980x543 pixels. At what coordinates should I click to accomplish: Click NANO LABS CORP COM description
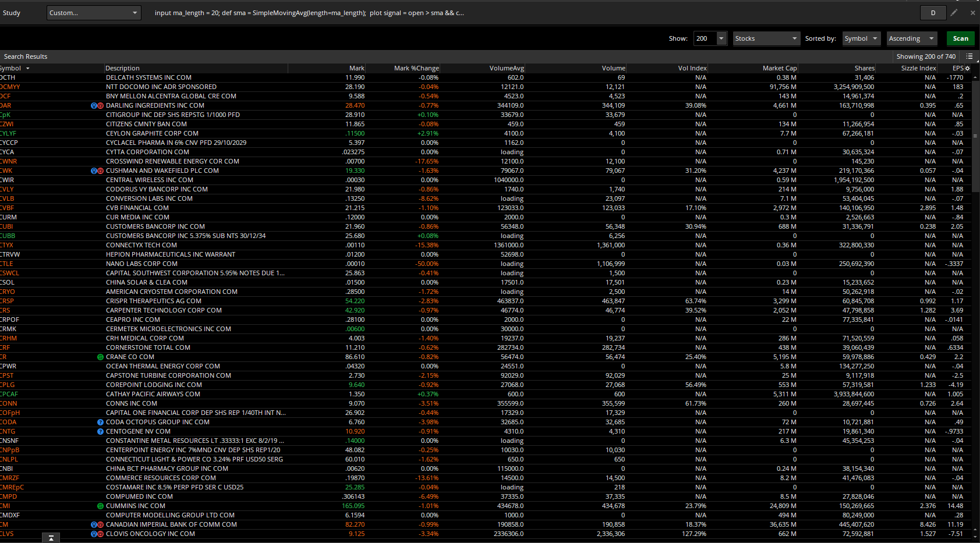tap(141, 264)
